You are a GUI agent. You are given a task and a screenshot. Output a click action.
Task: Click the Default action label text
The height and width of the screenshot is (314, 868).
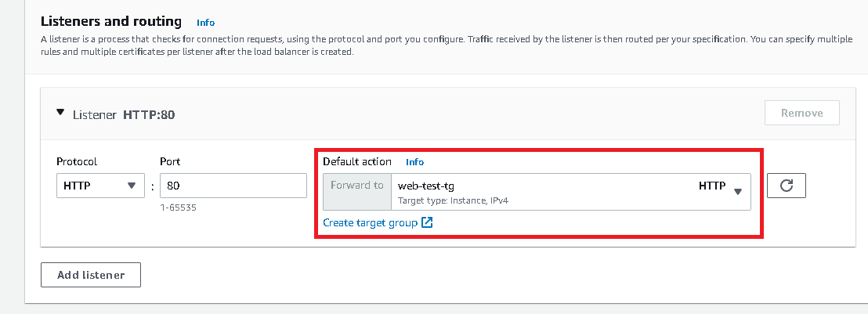[356, 161]
